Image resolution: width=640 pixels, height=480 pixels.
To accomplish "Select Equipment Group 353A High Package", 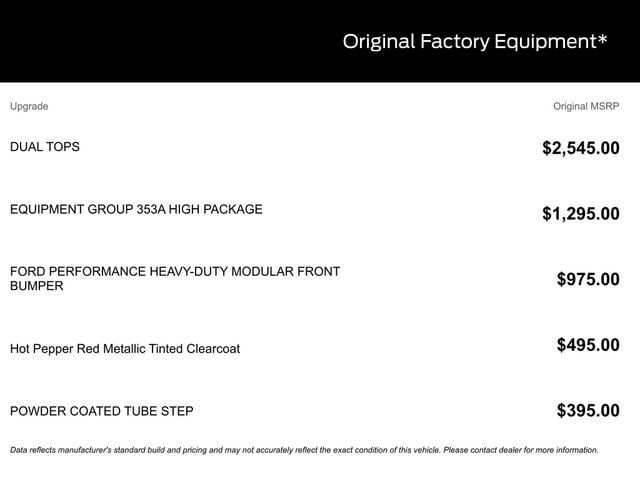I will click(136, 210).
